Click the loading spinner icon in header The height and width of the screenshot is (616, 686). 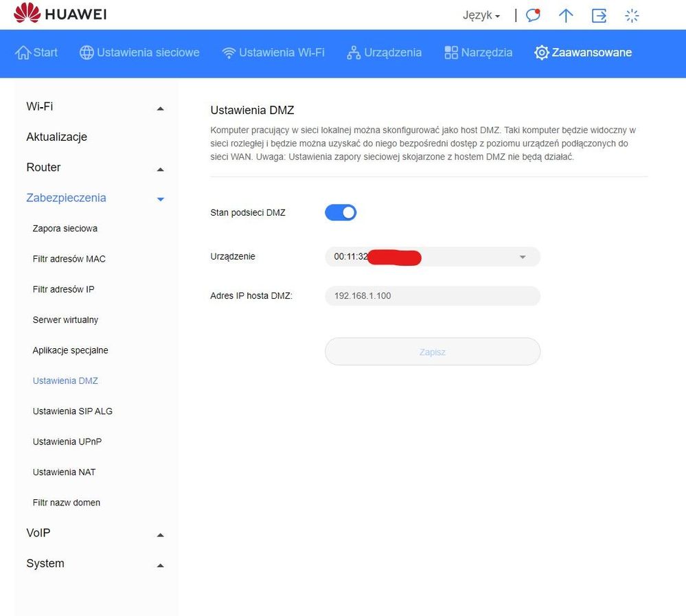click(x=632, y=15)
